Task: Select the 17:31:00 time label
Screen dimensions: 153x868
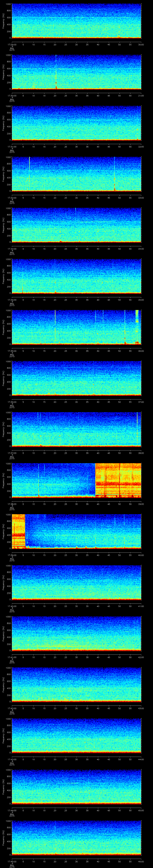Action: (12, 147)
